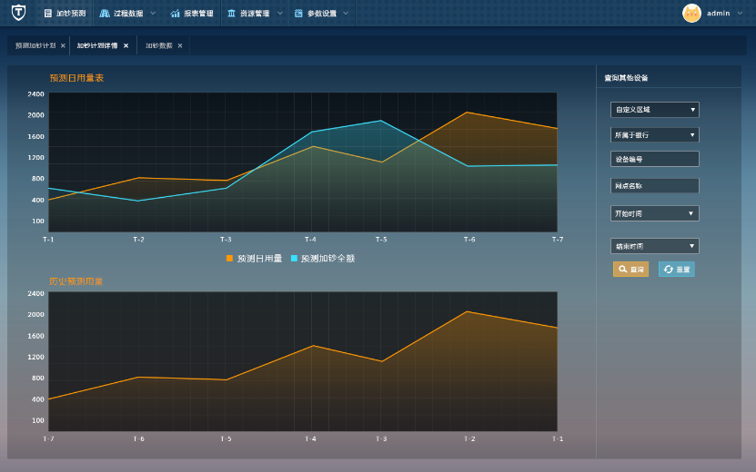Image resolution: width=756 pixels, height=472 pixels.
Task: Switch to the 预测加钞计划 tab
Action: 35,46
